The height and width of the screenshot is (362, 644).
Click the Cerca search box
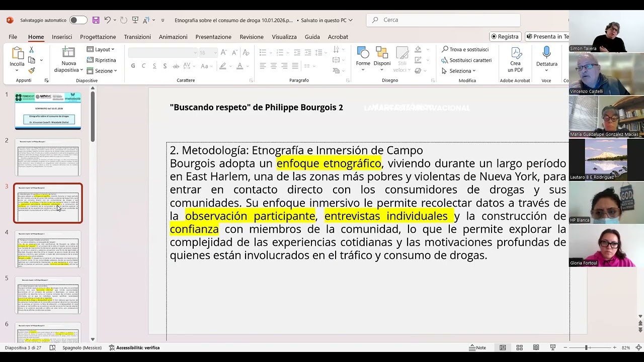(x=443, y=20)
